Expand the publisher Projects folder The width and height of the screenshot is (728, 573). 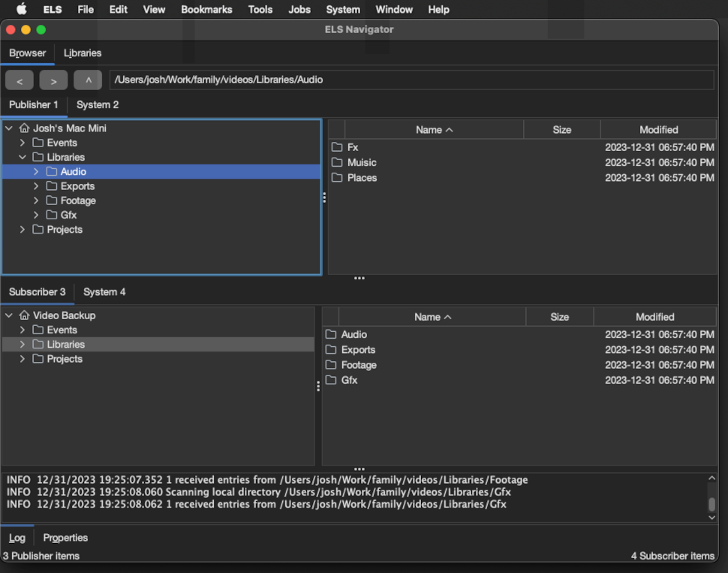click(23, 230)
